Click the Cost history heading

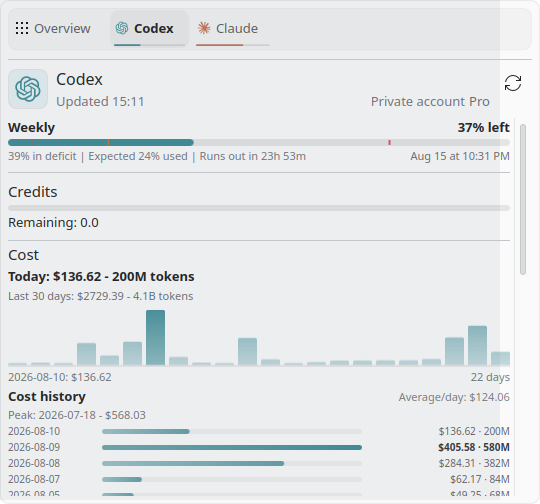coord(47,397)
